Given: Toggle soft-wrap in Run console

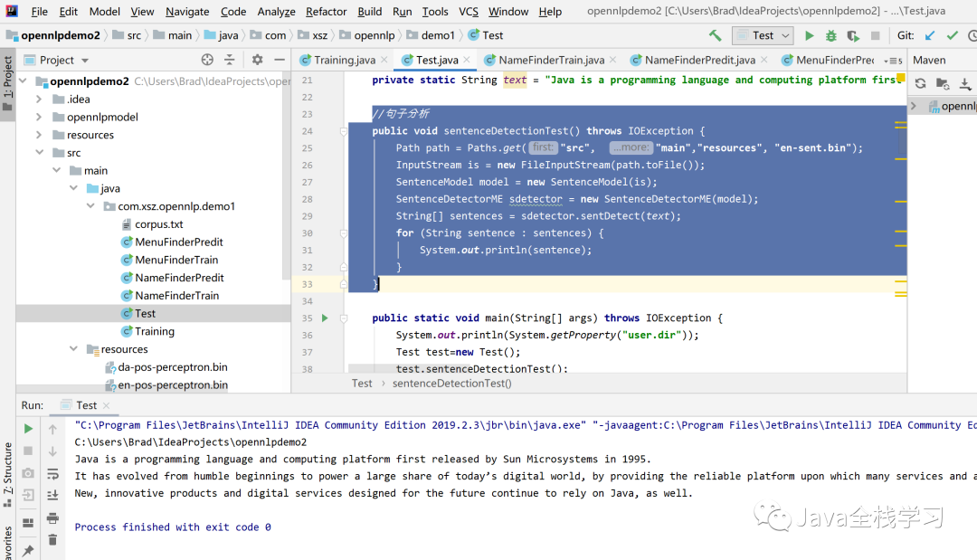Looking at the screenshot, I should pos(53,474).
